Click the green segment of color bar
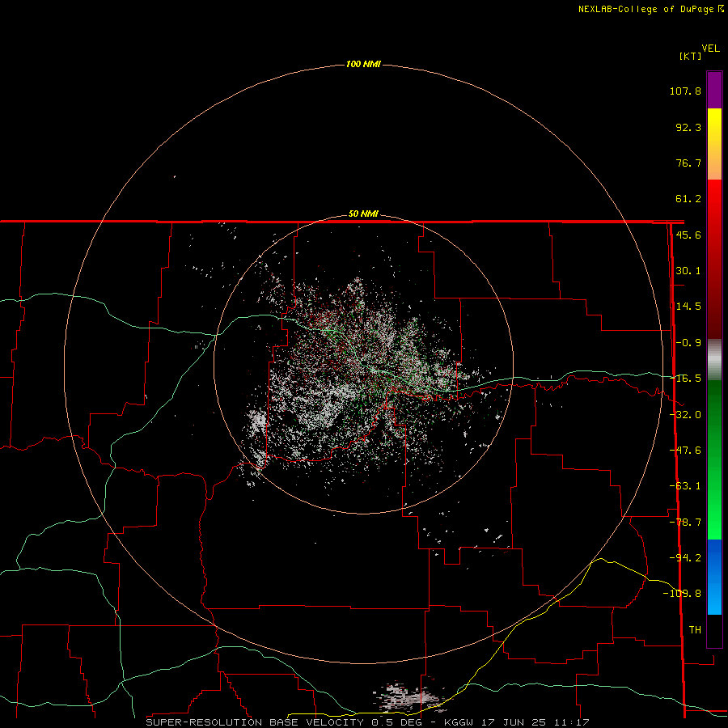Image resolution: width=728 pixels, height=728 pixels. tap(714, 459)
